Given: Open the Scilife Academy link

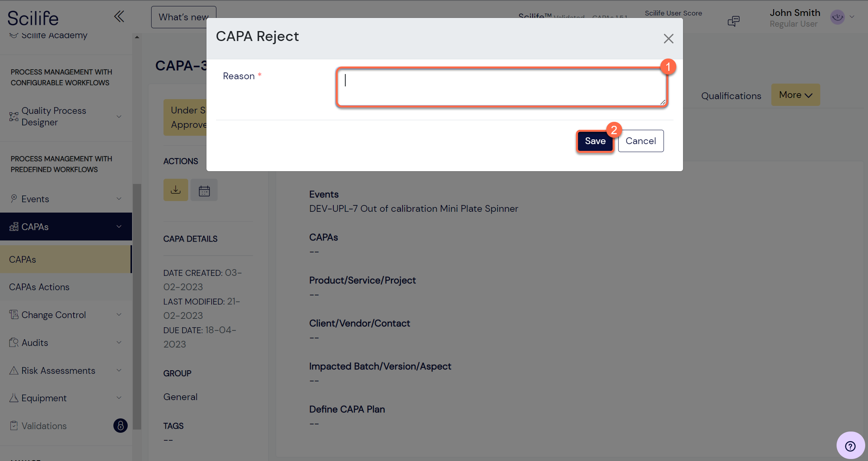Looking at the screenshot, I should pos(54,35).
